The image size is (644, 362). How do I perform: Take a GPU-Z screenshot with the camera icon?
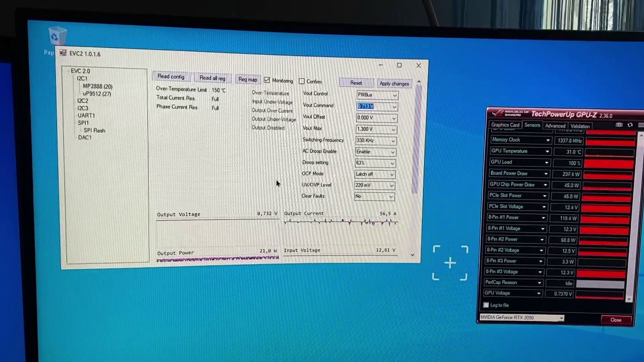pos(619,125)
